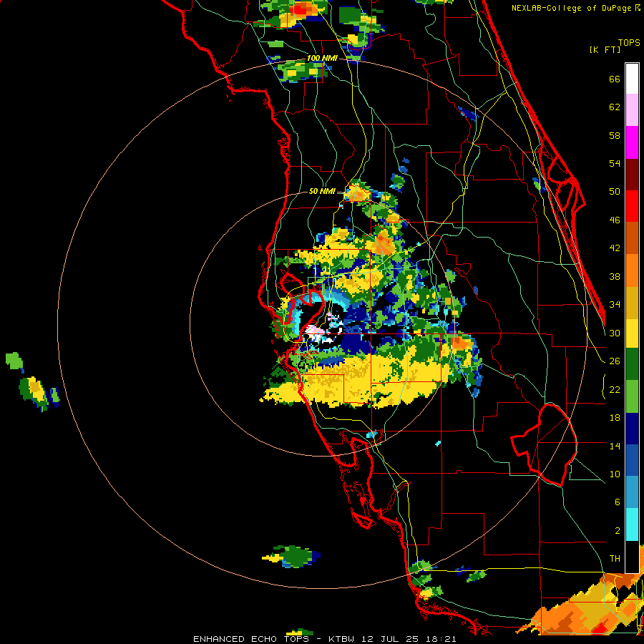Click the legend value 14

(x=615, y=446)
